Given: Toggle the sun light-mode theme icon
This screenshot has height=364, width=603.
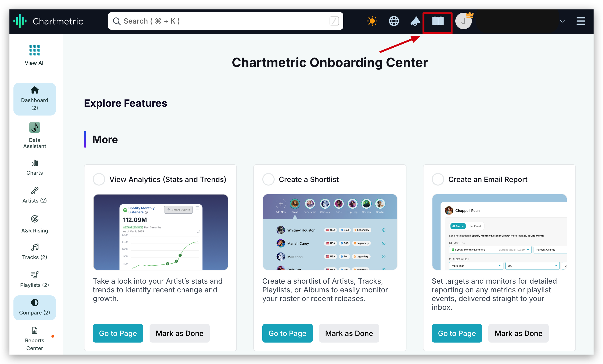Looking at the screenshot, I should (372, 21).
